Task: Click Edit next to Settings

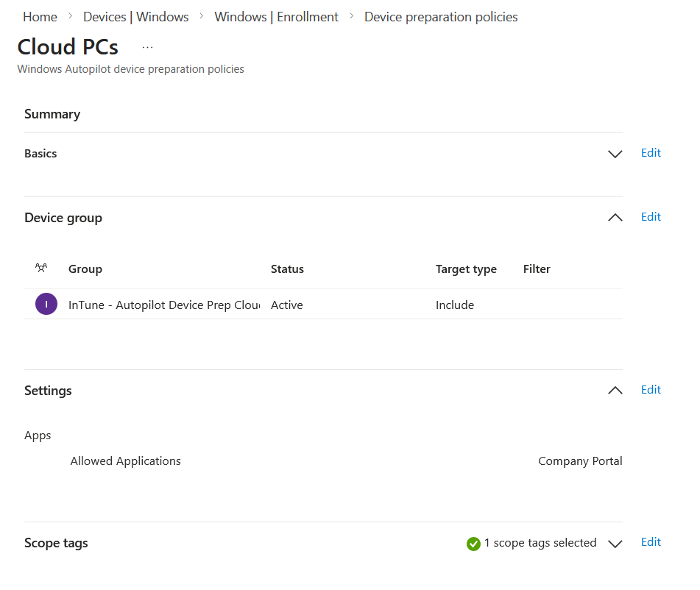Action: (x=651, y=390)
